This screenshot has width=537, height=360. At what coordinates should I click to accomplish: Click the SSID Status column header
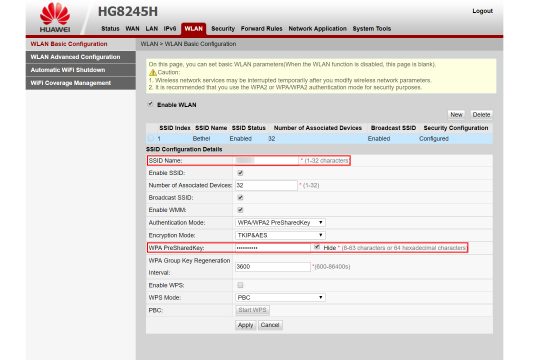pos(249,128)
